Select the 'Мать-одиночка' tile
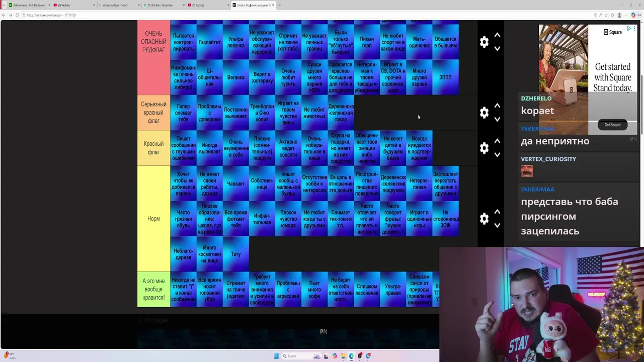 pyautogui.click(x=419, y=42)
